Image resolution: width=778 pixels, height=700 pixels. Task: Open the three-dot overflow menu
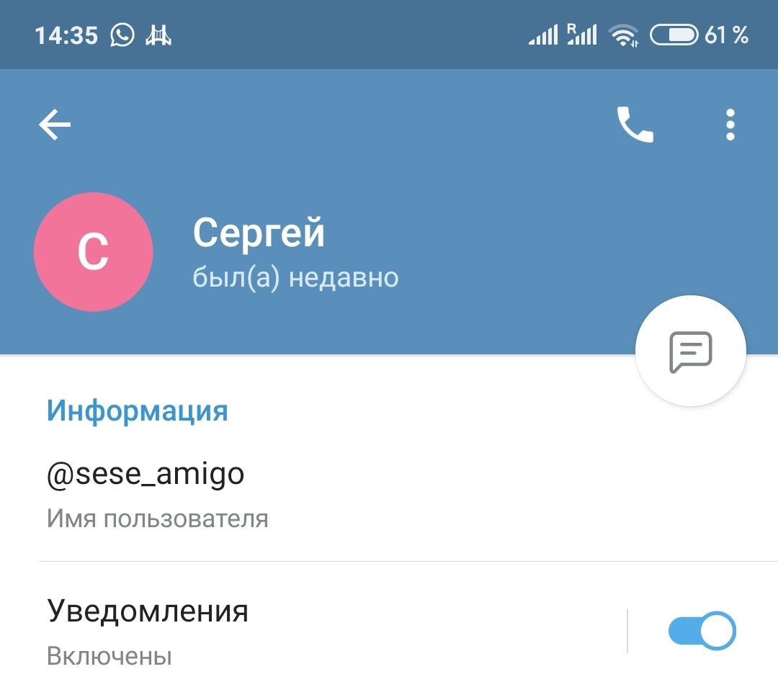[x=730, y=125]
